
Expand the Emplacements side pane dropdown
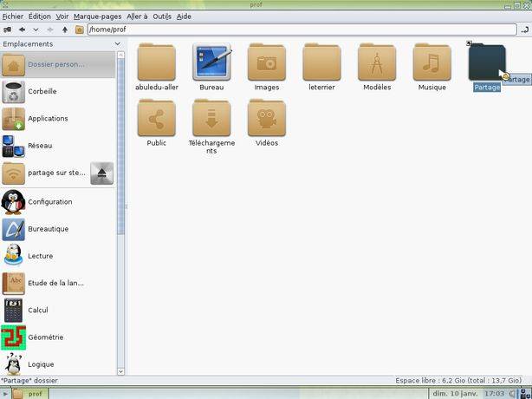click(x=117, y=44)
